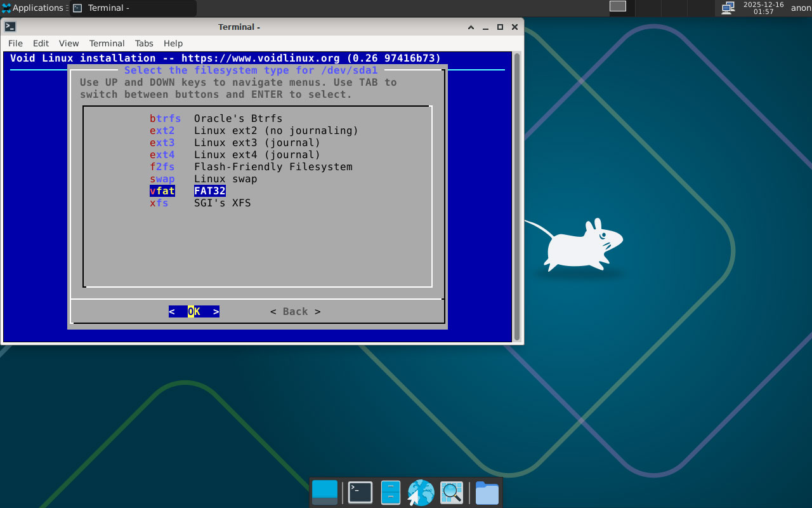Open the home folder icon in dock
This screenshot has height=508, width=812.
[487, 493]
